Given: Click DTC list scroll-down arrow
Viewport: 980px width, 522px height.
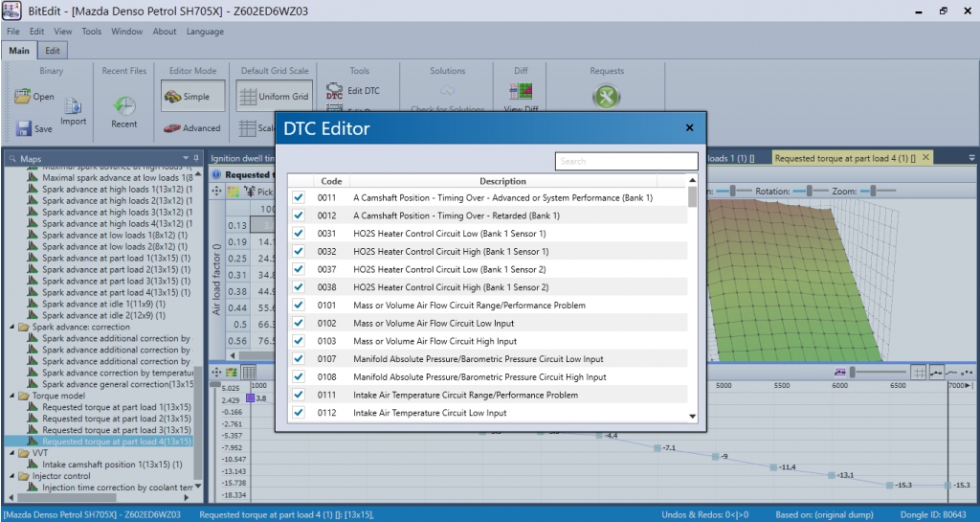Looking at the screenshot, I should [693, 417].
